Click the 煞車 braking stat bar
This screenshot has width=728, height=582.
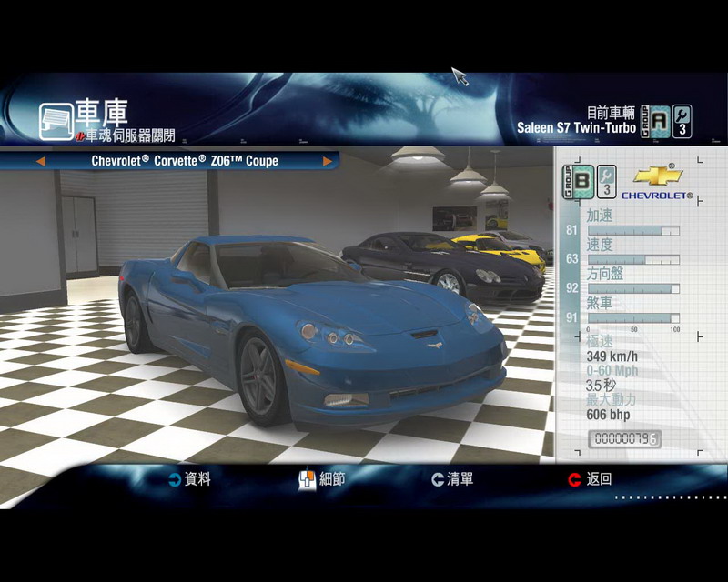click(x=632, y=317)
